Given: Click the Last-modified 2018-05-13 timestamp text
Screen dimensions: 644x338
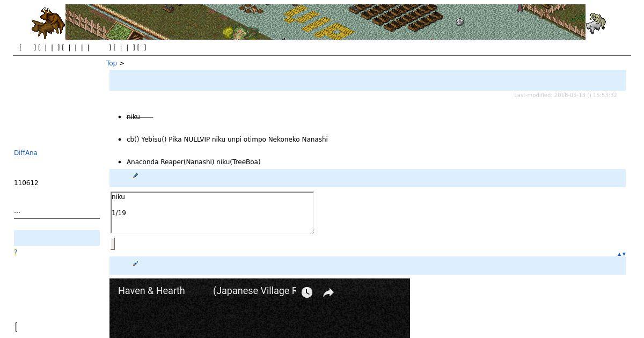Looking at the screenshot, I should 565,95.
